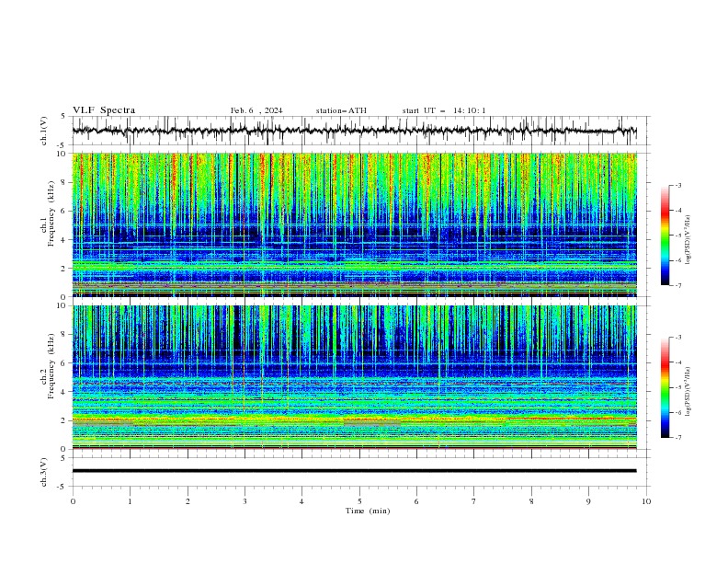728x563 pixels.
Task: Click the "-3" label on ch.1 color bar
Action: click(677, 185)
